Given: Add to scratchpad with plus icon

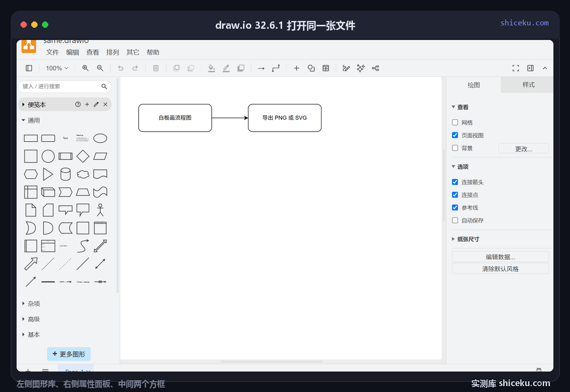Looking at the screenshot, I should [87, 105].
